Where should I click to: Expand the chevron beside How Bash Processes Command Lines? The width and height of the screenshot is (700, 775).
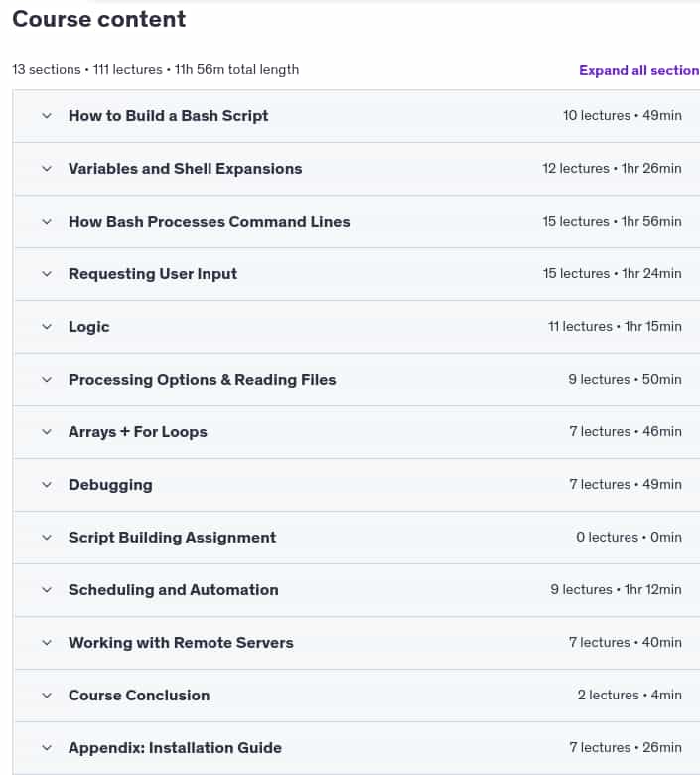(47, 222)
